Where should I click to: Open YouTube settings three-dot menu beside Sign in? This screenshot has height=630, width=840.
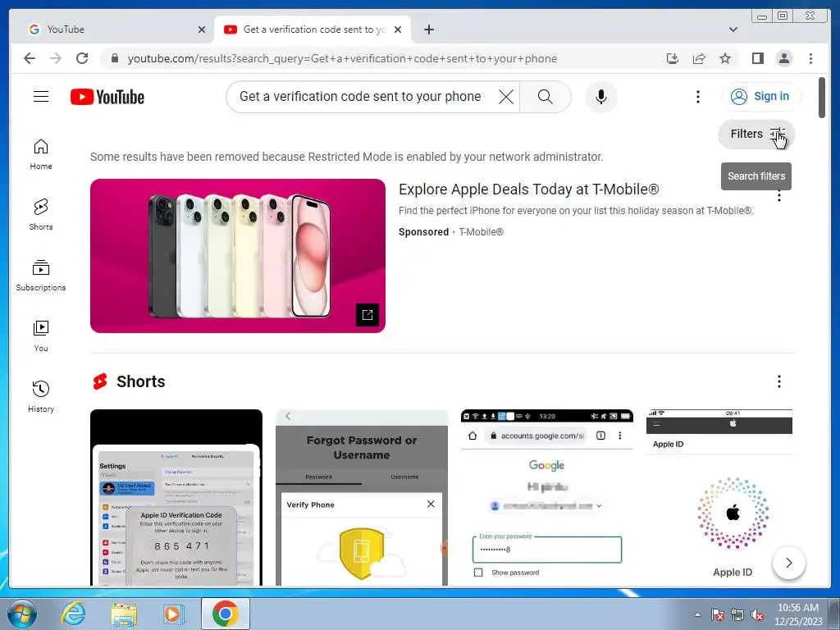pyautogui.click(x=697, y=97)
